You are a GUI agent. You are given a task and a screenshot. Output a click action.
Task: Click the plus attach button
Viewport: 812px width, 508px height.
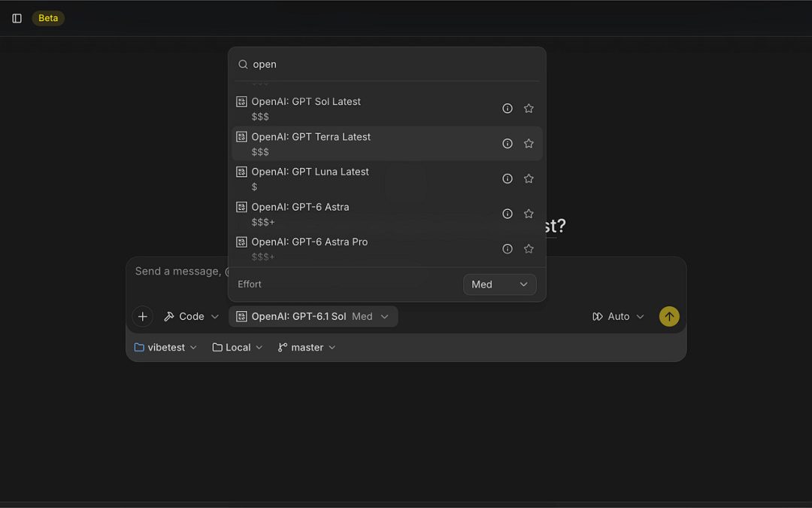[142, 317]
